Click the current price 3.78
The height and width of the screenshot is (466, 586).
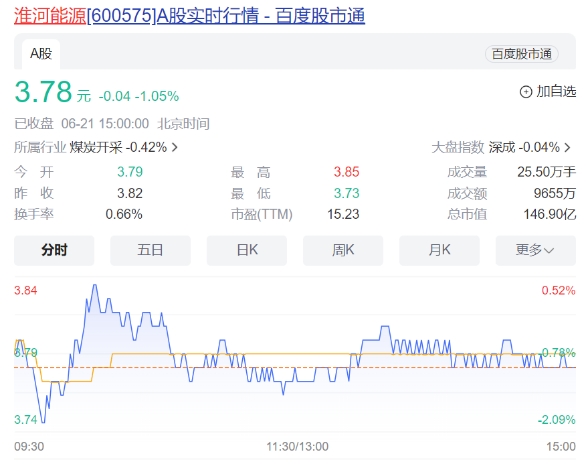43,92
